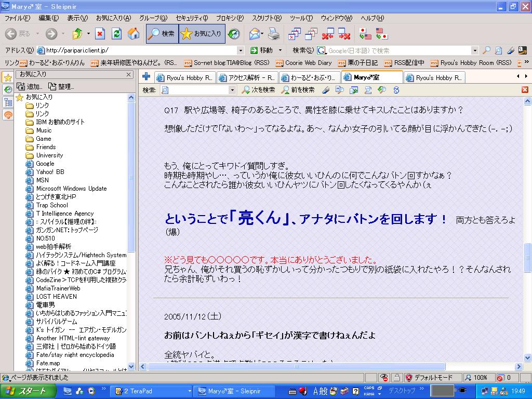Click the highlight marker icon in find bar
Image resolution: width=532 pixels, height=399 pixels.
[326, 90]
